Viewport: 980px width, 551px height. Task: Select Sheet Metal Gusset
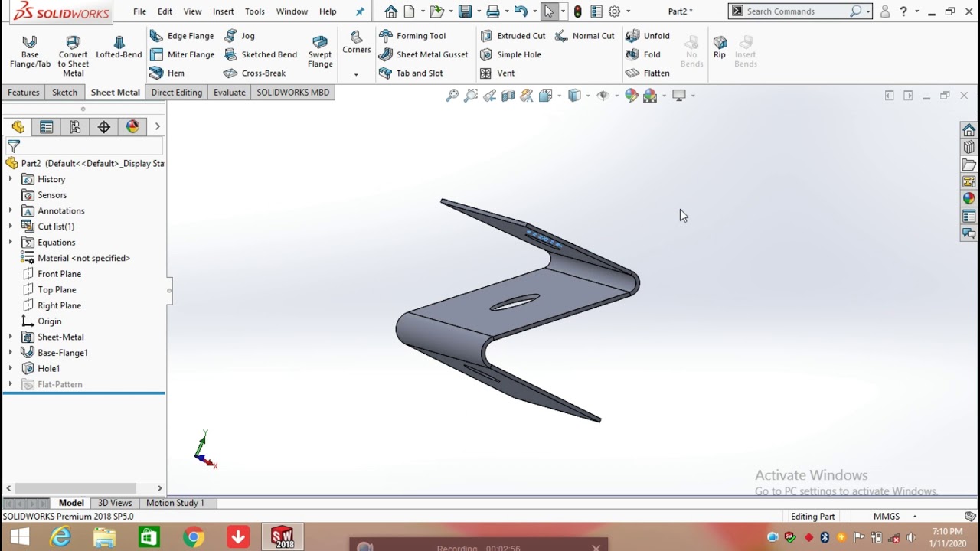point(423,54)
